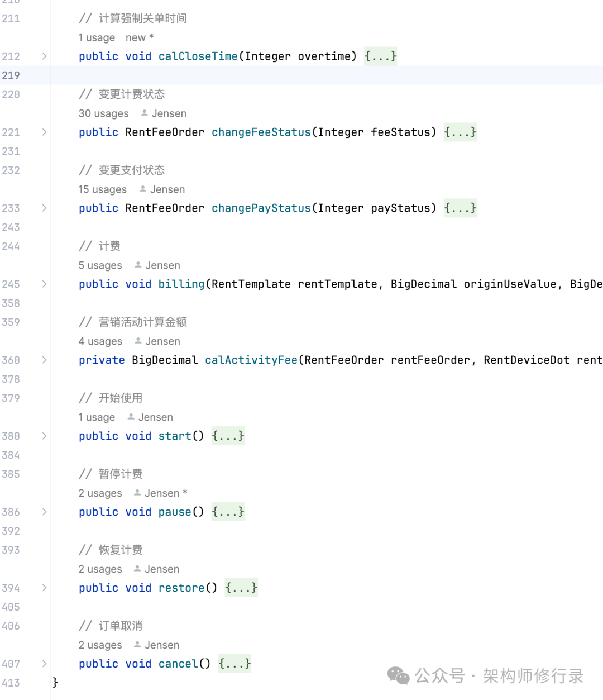
Task: Click the Jensen author hint above changeFeeStatus
Action: (164, 113)
